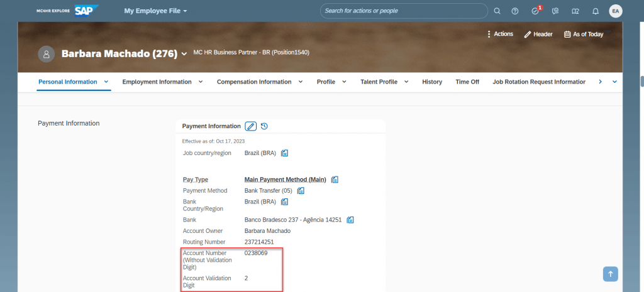Focus the Search for actions or people field
Screen dimensions: 644x292
click(404, 11)
